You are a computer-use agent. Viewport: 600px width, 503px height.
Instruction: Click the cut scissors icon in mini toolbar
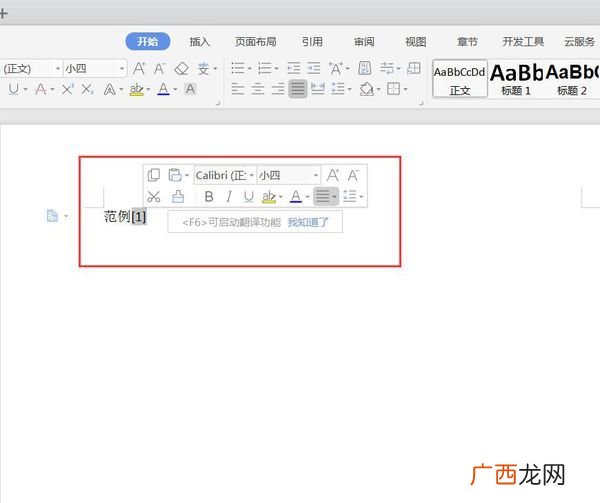click(153, 197)
